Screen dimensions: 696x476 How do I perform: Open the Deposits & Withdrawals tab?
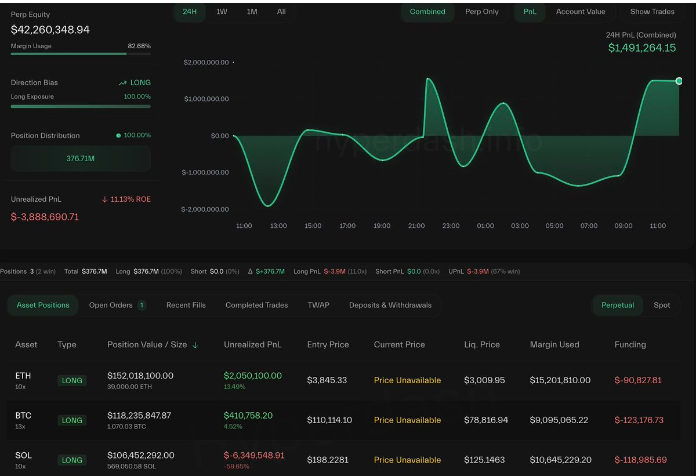click(390, 305)
